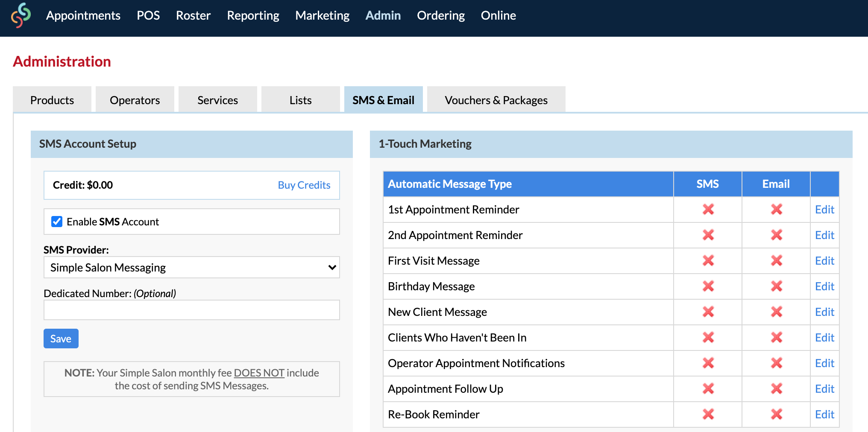
Task: Click SMS red cross for 2nd Appointment Reminder
Action: [708, 235]
